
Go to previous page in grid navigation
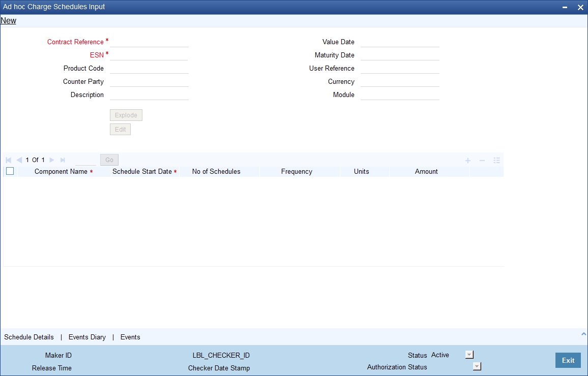pos(19,160)
